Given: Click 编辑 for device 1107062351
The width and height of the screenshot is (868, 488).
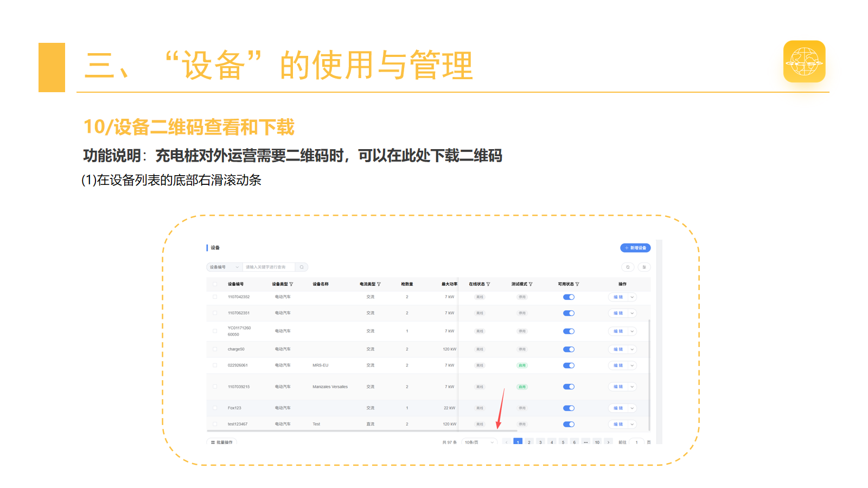Looking at the screenshot, I should coord(618,313).
